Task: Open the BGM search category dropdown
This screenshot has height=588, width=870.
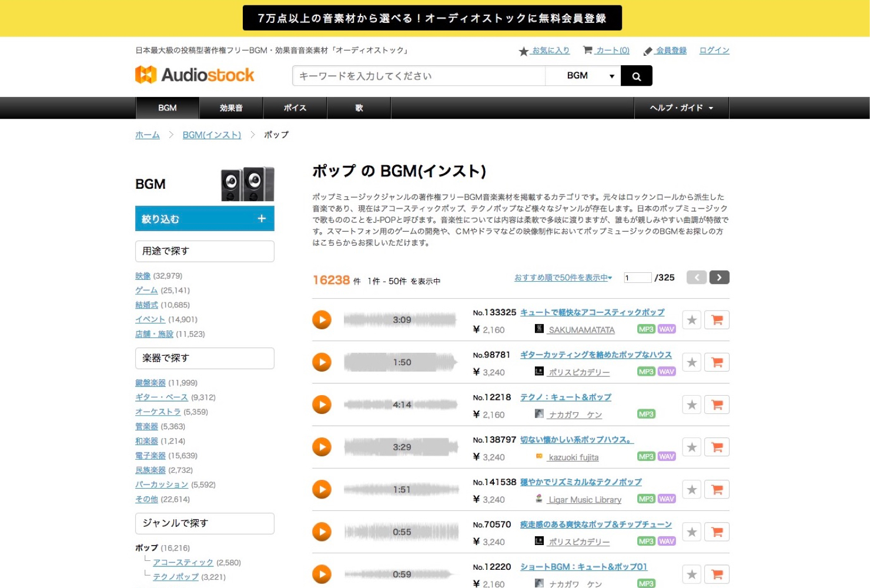Action: pos(583,76)
